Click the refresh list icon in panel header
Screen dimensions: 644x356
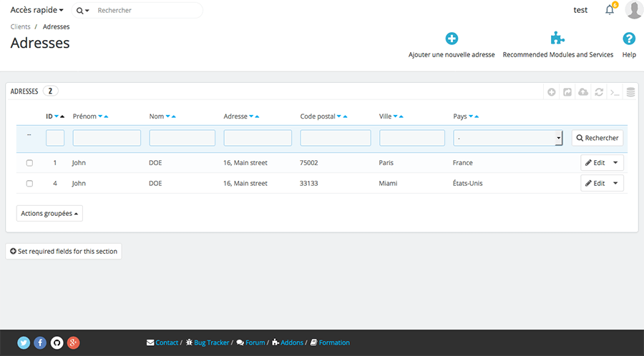point(599,92)
